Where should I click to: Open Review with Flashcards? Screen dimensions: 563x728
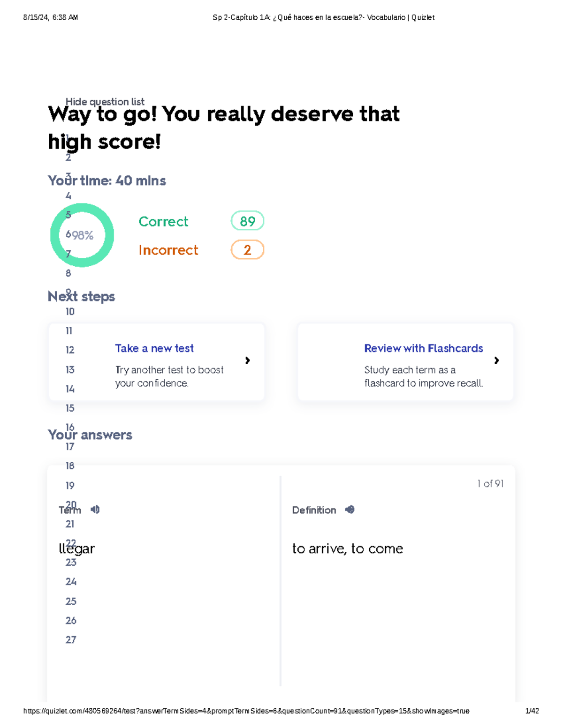coord(423,348)
